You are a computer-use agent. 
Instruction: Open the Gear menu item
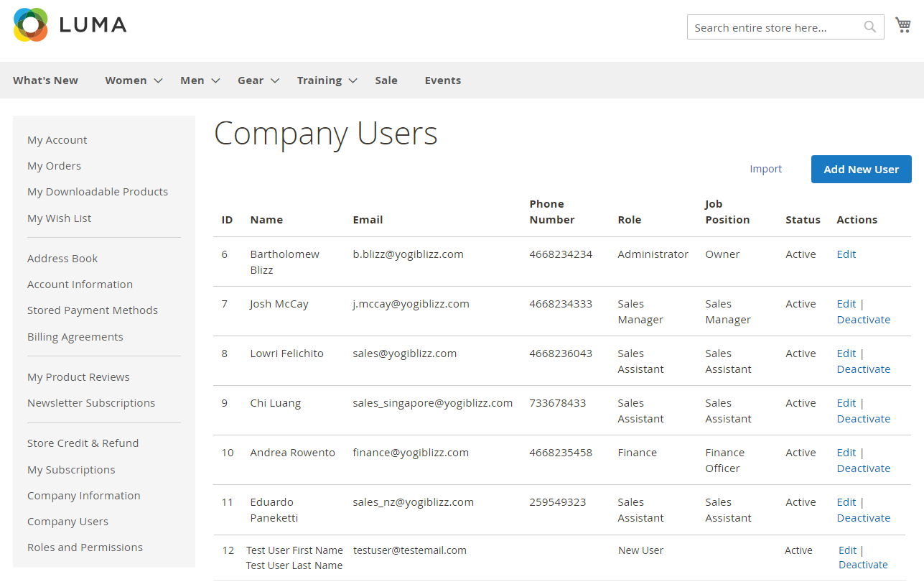tap(251, 80)
